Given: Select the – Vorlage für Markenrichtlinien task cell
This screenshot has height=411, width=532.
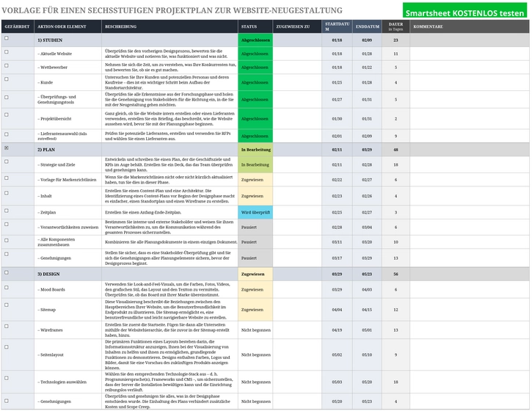Looking at the screenshot, I should (x=68, y=180).
